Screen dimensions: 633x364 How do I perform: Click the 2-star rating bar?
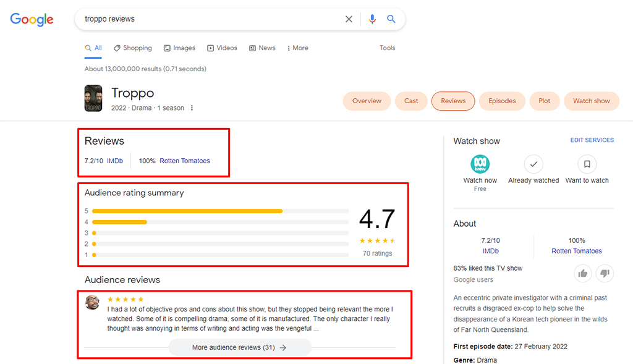click(x=221, y=243)
